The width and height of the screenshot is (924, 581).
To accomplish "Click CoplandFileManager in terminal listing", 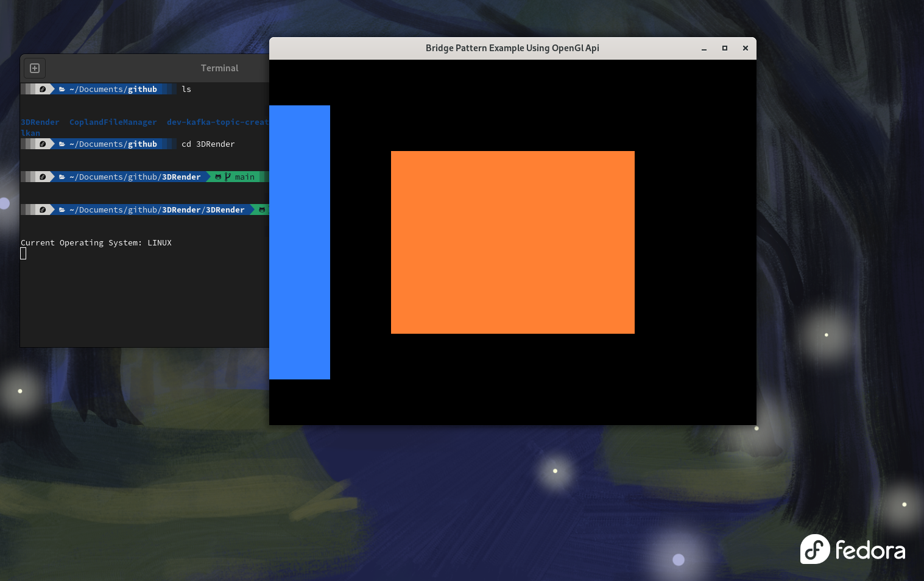I will (x=113, y=122).
